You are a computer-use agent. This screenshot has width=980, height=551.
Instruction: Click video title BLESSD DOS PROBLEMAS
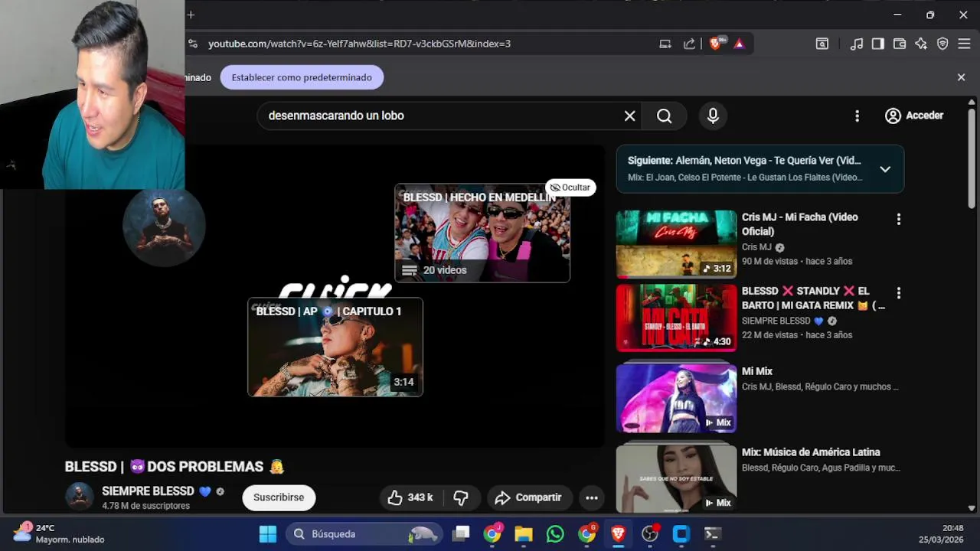(x=175, y=467)
